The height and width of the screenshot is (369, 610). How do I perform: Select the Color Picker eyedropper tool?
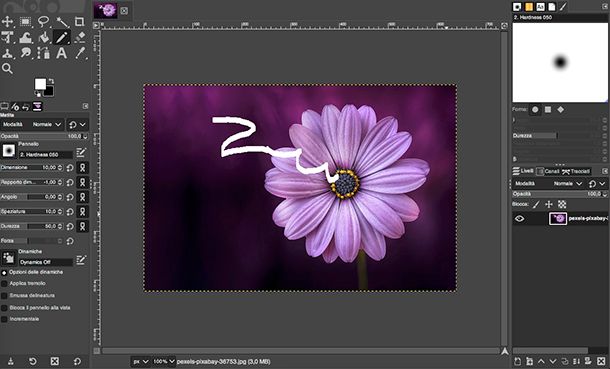click(x=80, y=53)
